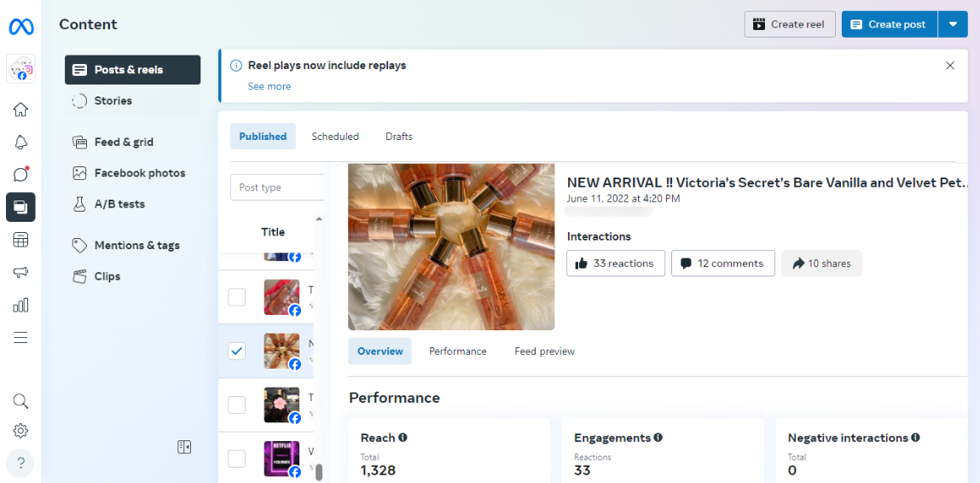Uncheck the selected perfume circle post checkbox

(x=236, y=351)
